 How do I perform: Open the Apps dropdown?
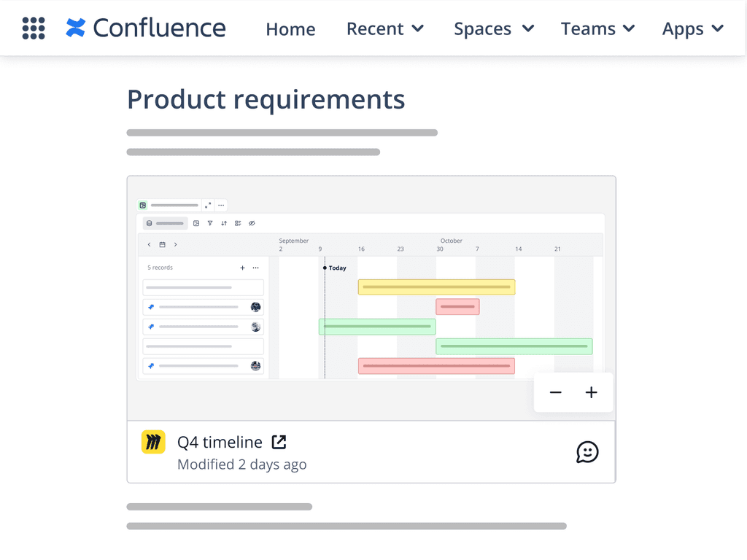(x=692, y=28)
